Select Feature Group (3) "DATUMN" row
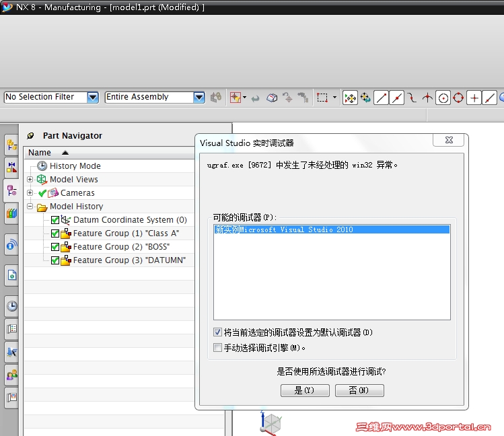 pyautogui.click(x=129, y=260)
